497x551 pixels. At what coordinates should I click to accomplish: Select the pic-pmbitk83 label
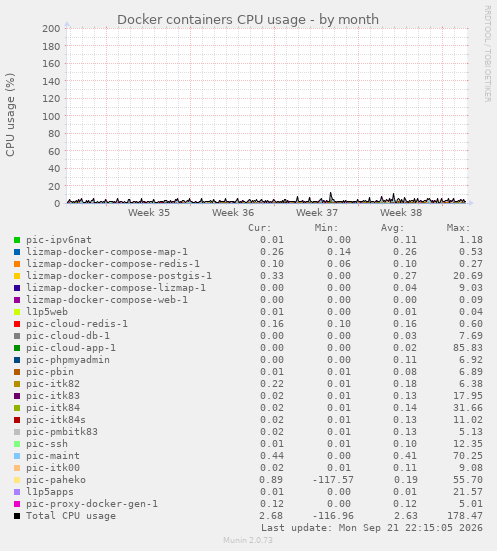click(x=62, y=432)
